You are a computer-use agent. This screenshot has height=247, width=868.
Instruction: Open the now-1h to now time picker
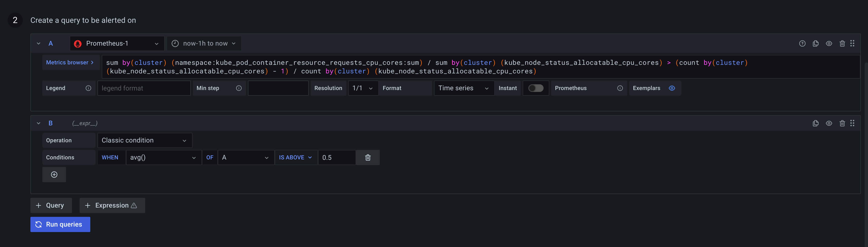[x=203, y=43]
